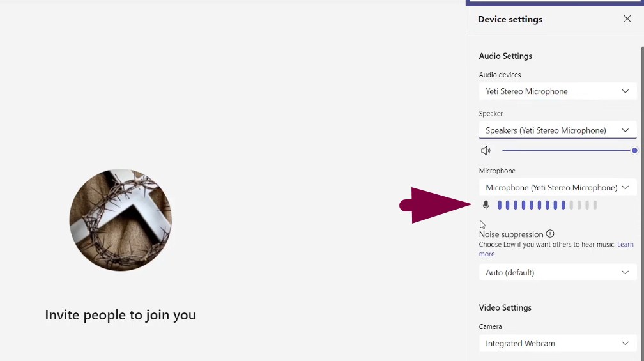This screenshot has height=361, width=644.
Task: Click the Audio Settings heading
Action: coord(505,56)
